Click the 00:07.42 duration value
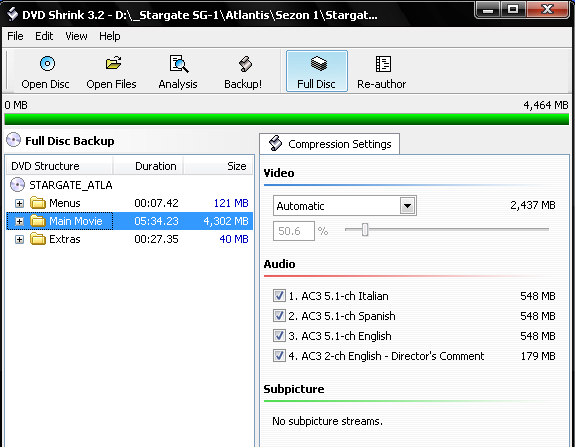575x447 pixels. pyautogui.click(x=157, y=203)
